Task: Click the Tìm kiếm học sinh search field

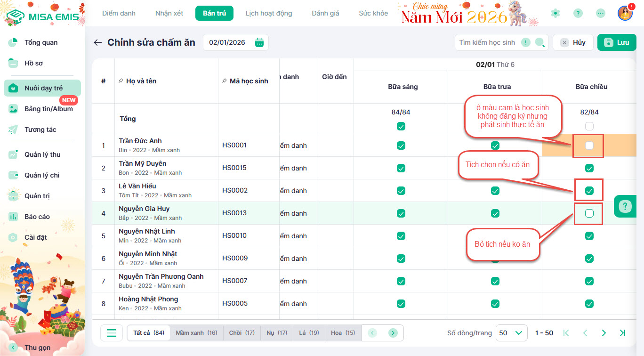Action: (487, 42)
